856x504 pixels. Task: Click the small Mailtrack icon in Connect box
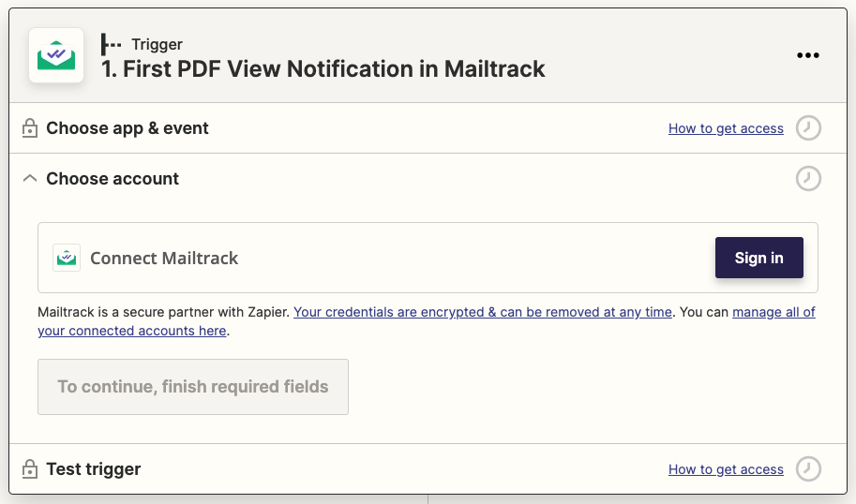tap(67, 258)
